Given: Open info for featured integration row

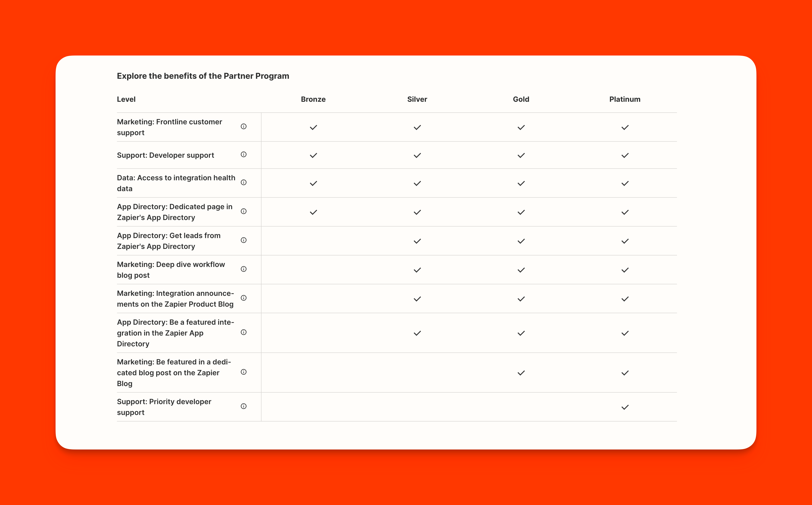Looking at the screenshot, I should click(x=244, y=332).
